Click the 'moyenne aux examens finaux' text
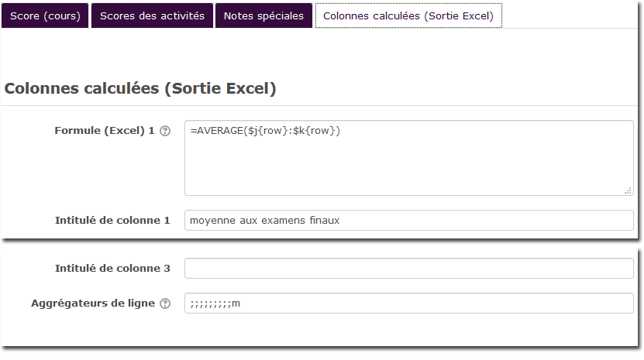Screen dimensions: 644x360 (x=264, y=221)
